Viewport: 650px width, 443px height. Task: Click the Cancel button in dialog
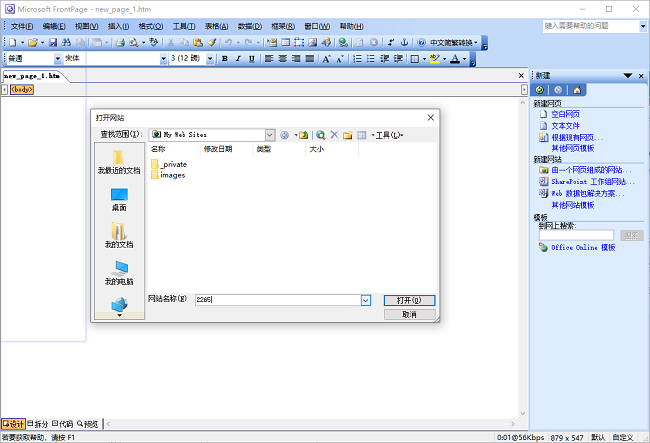(409, 314)
